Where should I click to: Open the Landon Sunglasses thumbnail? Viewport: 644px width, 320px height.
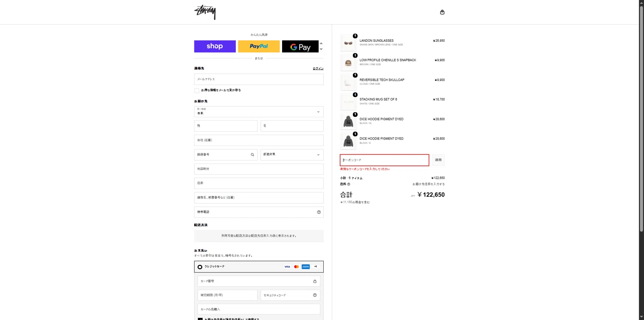click(x=348, y=43)
